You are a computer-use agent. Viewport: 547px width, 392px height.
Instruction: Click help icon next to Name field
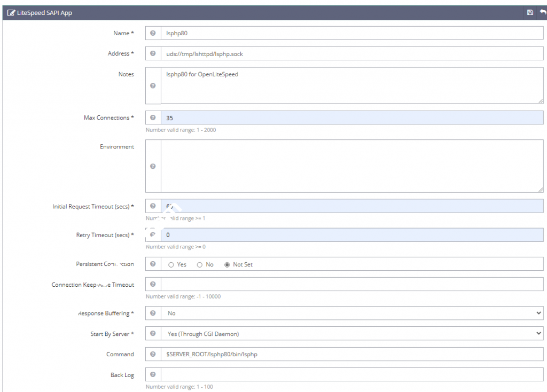pos(153,33)
